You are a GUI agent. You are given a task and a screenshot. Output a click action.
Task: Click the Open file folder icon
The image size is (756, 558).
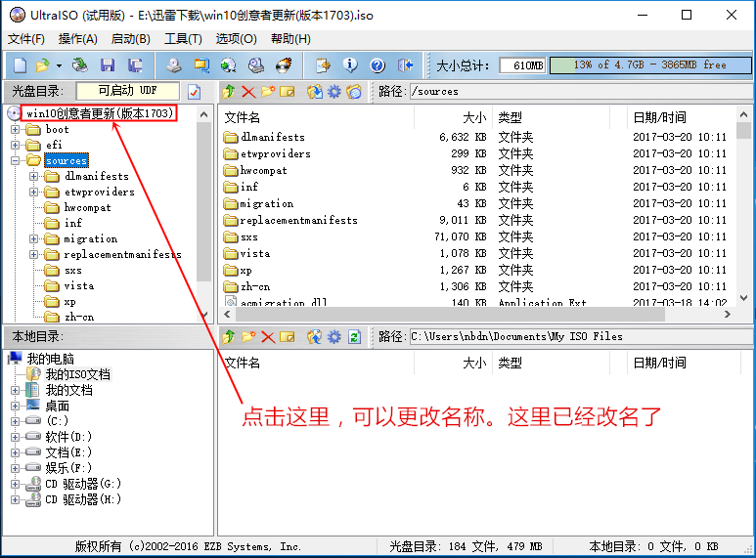(x=42, y=65)
